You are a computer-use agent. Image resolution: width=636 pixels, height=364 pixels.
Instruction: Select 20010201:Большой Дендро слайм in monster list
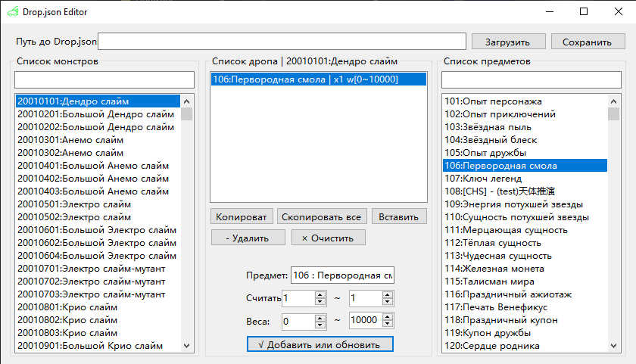tap(95, 114)
